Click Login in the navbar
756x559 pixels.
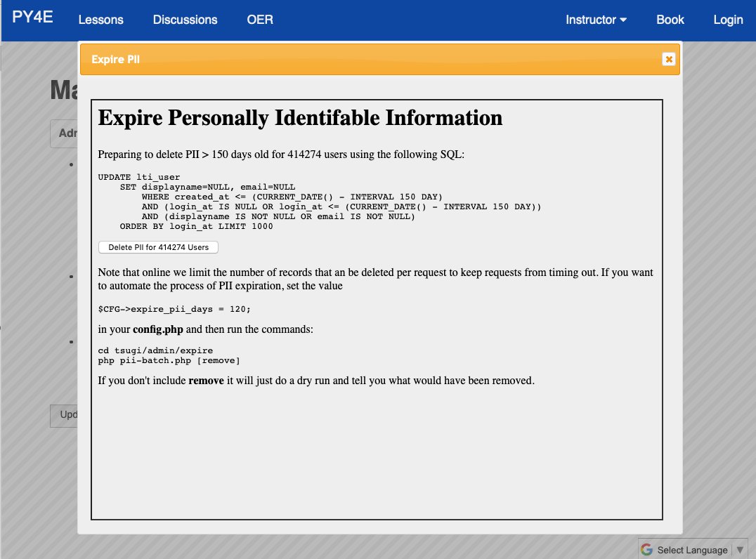point(728,20)
